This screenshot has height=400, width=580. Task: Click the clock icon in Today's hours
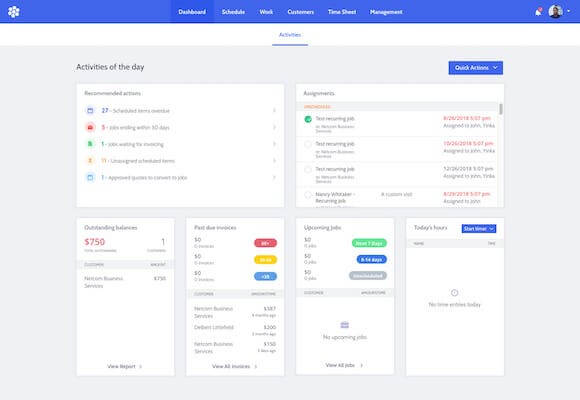pos(454,293)
